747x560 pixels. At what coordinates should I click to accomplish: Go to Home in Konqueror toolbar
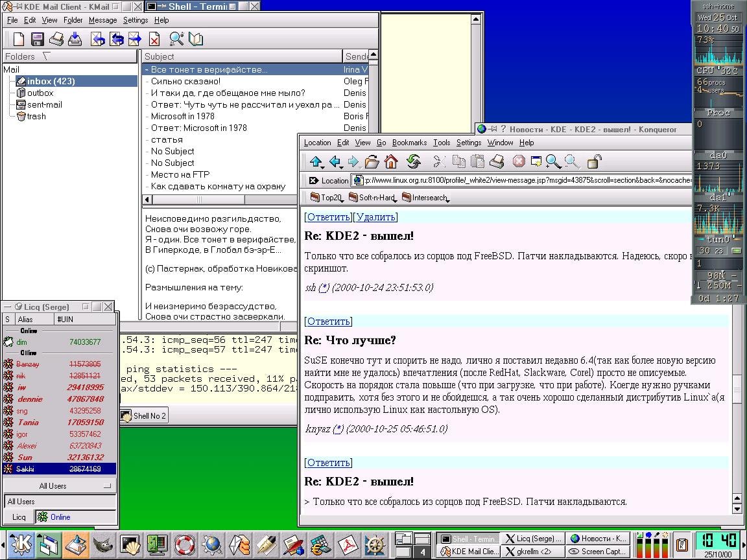(x=391, y=162)
